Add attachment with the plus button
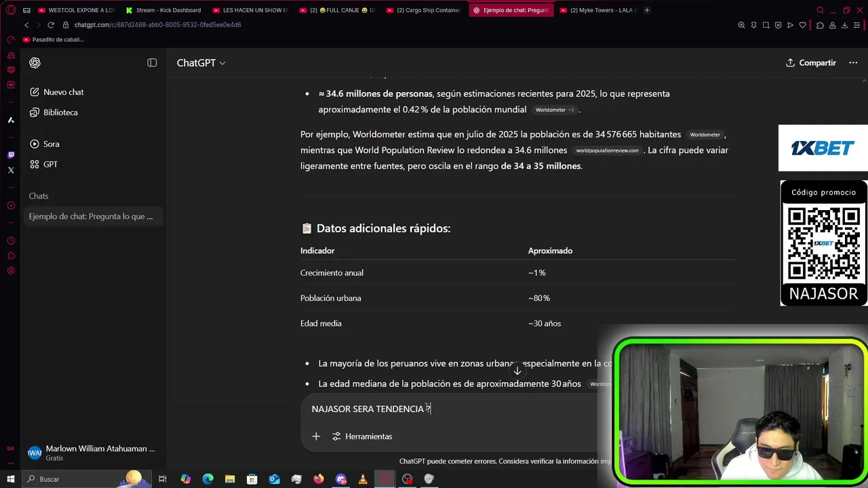Viewport: 868px width, 488px height. pos(316,436)
